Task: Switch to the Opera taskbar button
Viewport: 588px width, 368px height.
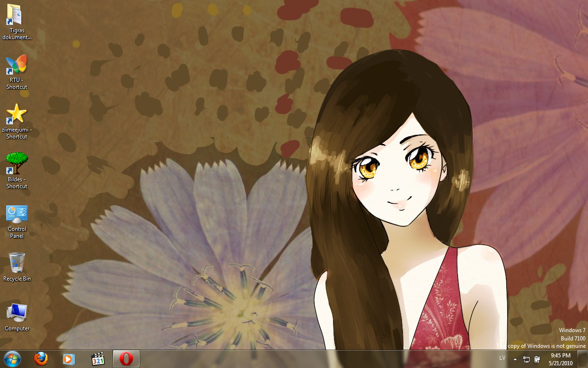Action: tap(126, 359)
